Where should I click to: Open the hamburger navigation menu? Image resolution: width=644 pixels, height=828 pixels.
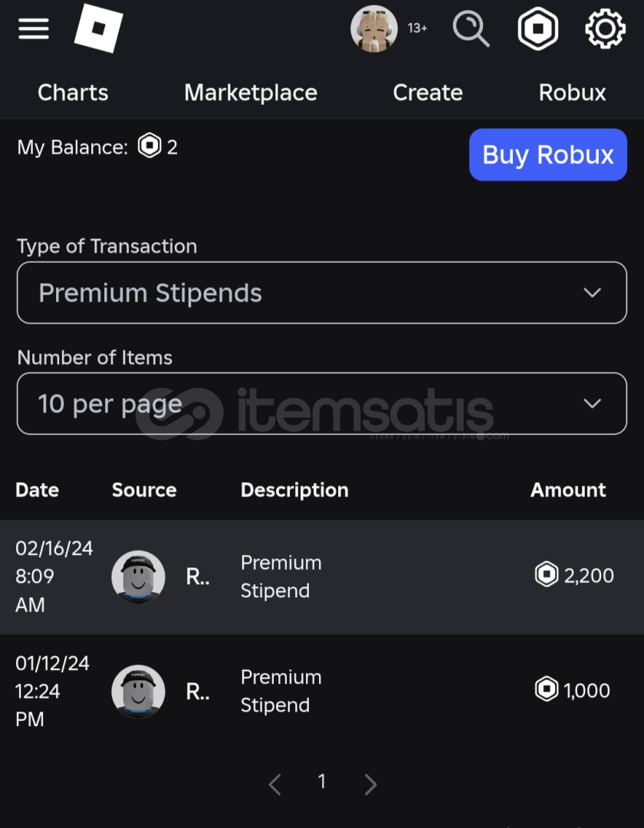coord(34,29)
